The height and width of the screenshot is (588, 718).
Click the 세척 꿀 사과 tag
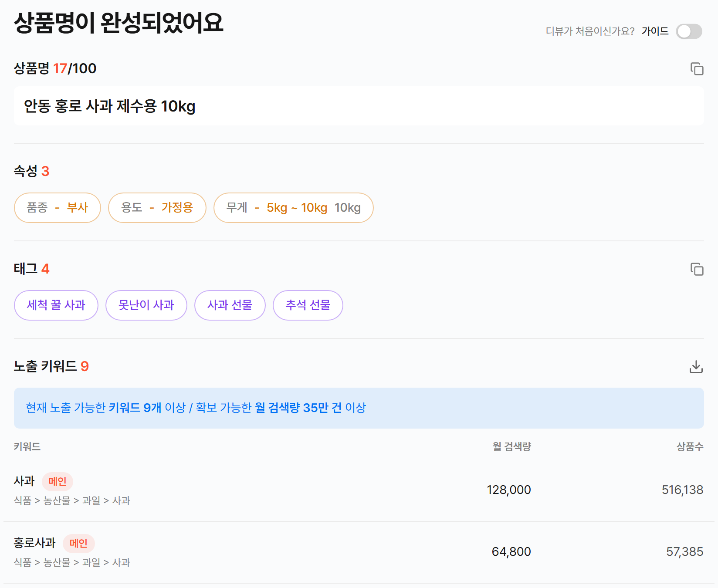56,305
